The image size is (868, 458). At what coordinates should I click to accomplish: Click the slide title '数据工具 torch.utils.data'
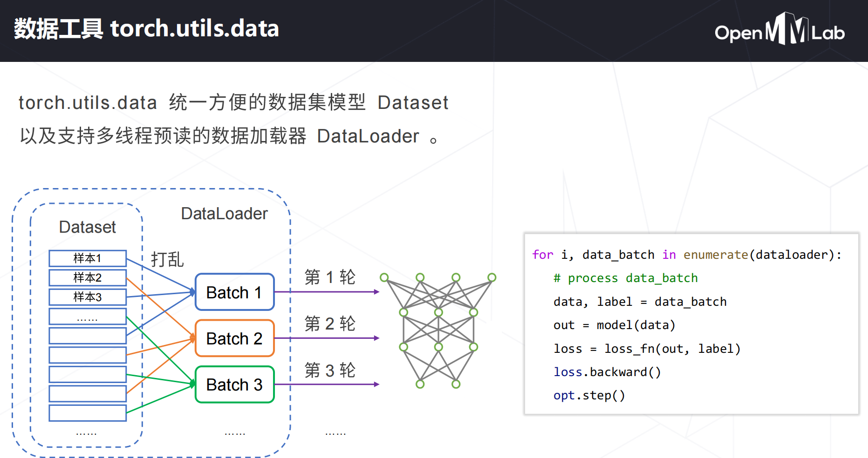pyautogui.click(x=146, y=29)
